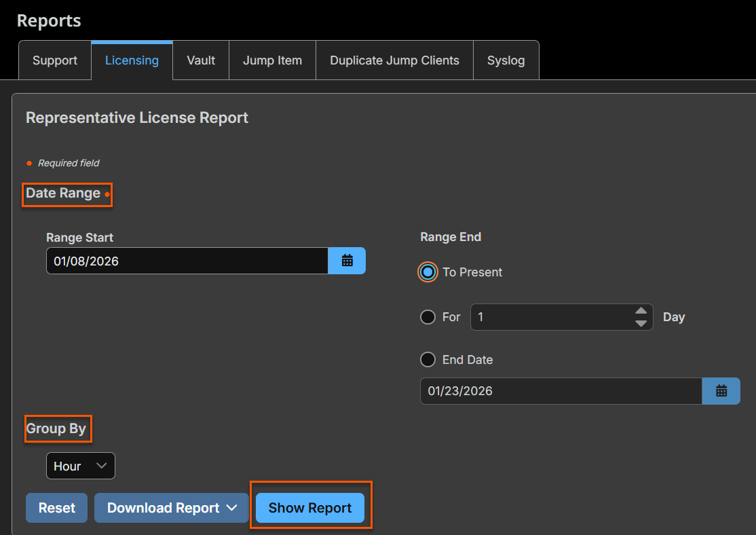The image size is (756, 535).
Task: Increase the For days spinner value
Action: (641, 311)
